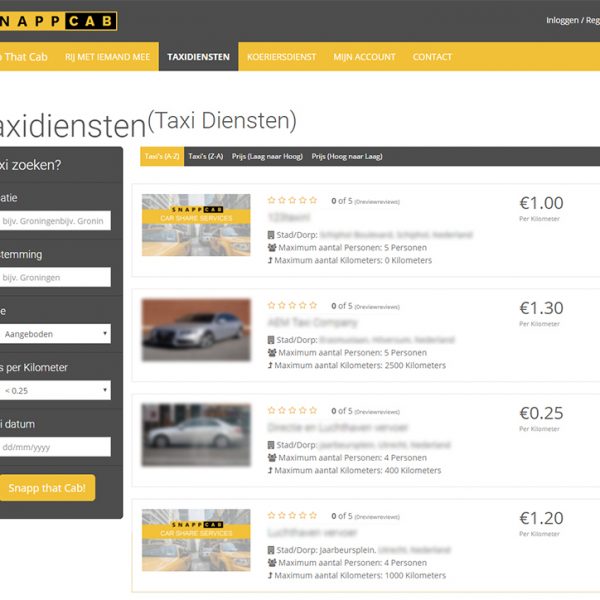The height and width of the screenshot is (600, 600).
Task: Open the KOERIERSDIENST menu
Action: pos(281,57)
